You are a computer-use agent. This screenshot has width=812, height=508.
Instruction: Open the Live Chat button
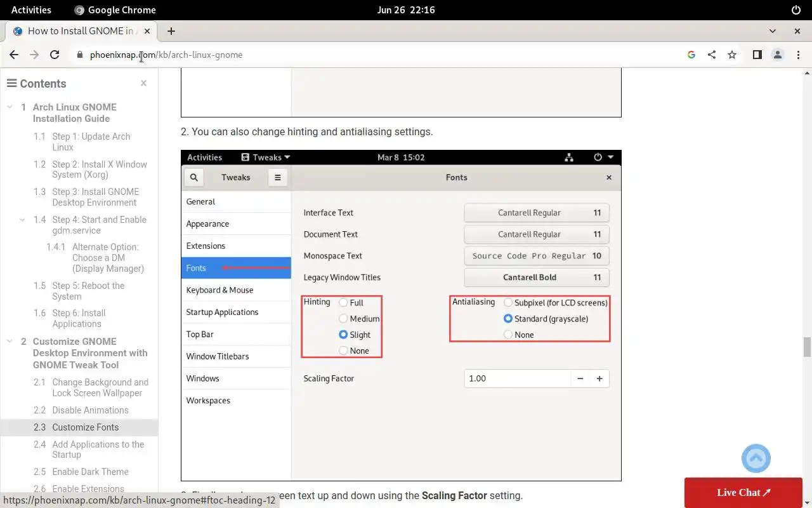pos(743,493)
